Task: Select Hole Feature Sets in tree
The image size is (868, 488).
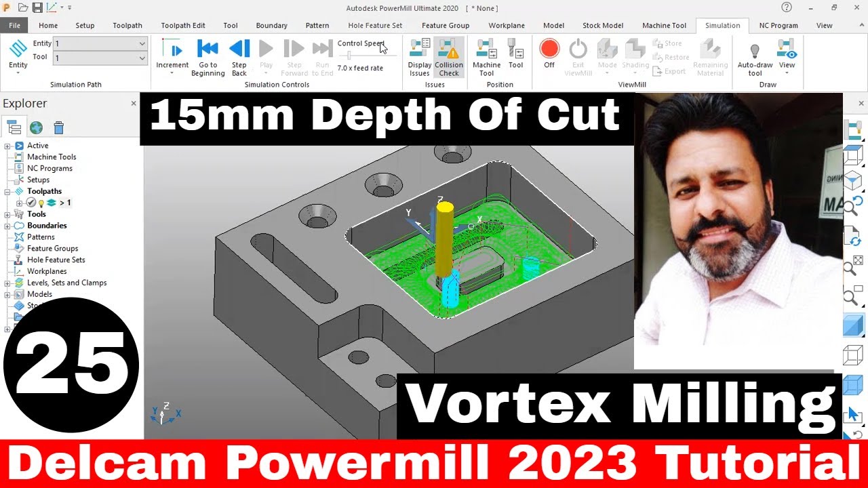Action: (56, 260)
